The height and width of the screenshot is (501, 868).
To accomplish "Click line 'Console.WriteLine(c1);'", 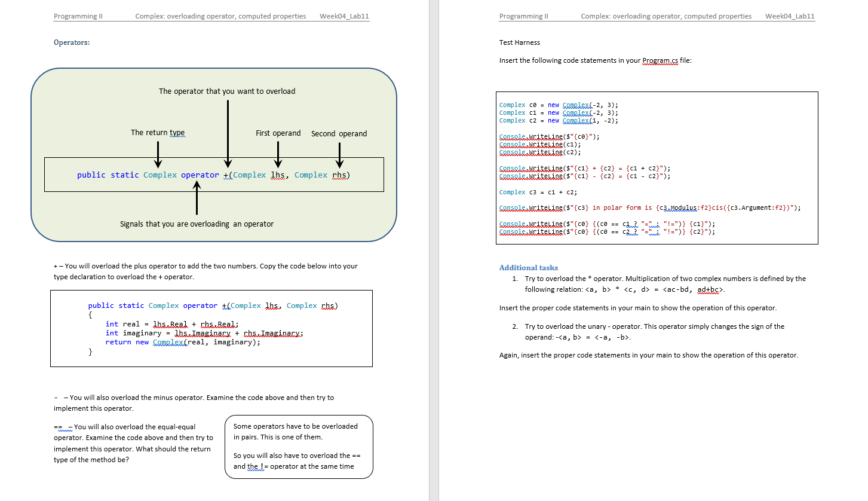I will 540,144.
